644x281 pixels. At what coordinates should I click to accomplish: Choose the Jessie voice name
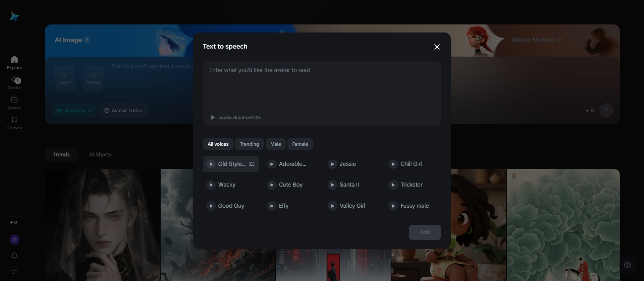click(x=347, y=164)
